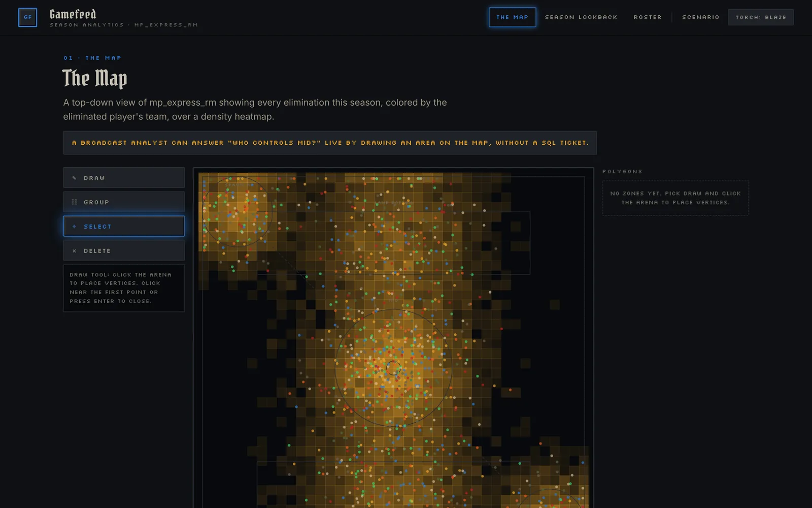Open the Scenario tab
The image size is (812, 508).
point(700,17)
